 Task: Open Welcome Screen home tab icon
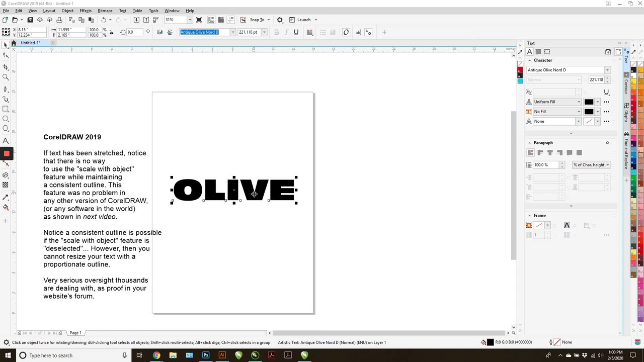tap(14, 43)
